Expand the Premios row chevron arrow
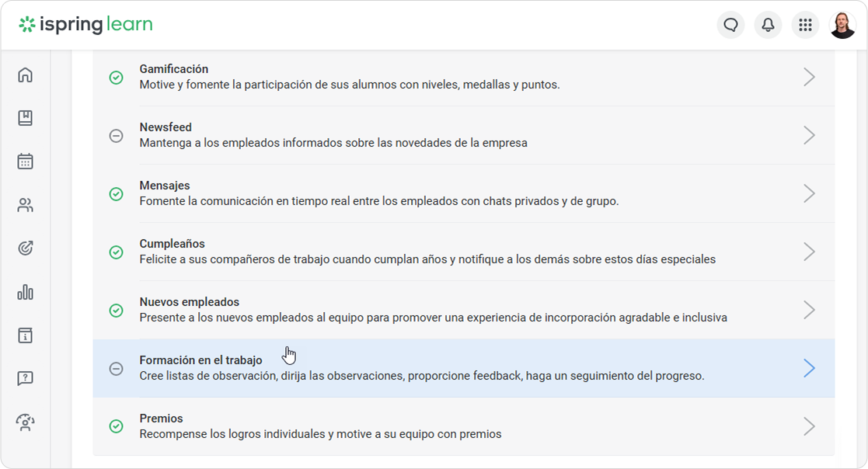This screenshot has width=868, height=469. 809,426
